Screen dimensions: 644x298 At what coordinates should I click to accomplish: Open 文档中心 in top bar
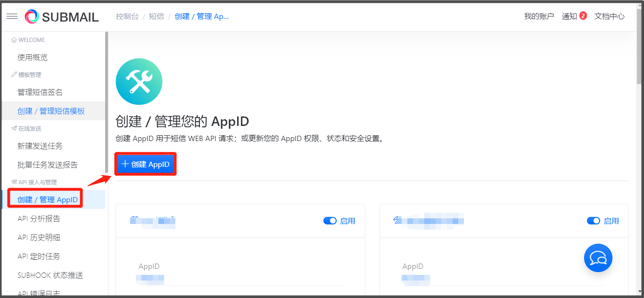[x=610, y=17]
